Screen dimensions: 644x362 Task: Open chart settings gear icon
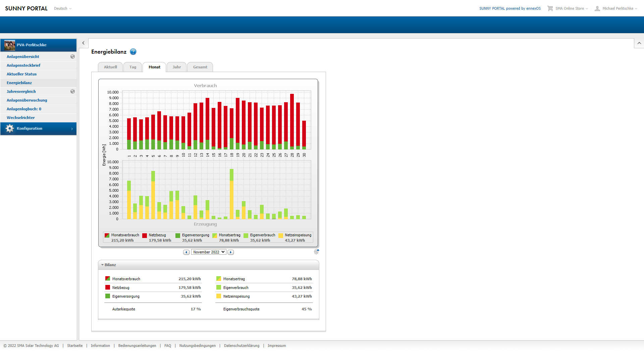point(316,252)
